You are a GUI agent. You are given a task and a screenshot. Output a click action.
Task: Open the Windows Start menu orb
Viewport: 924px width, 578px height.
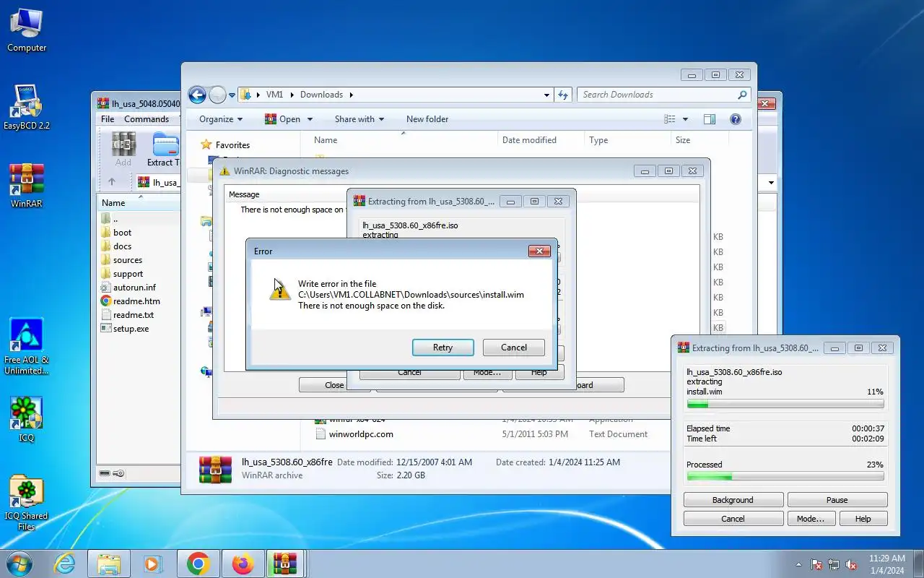click(x=19, y=563)
